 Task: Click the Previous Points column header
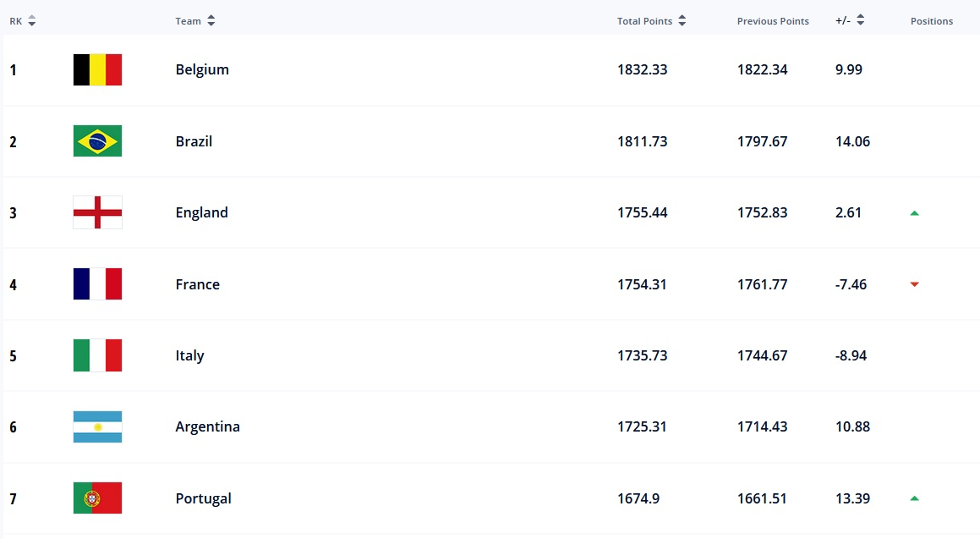tap(772, 21)
